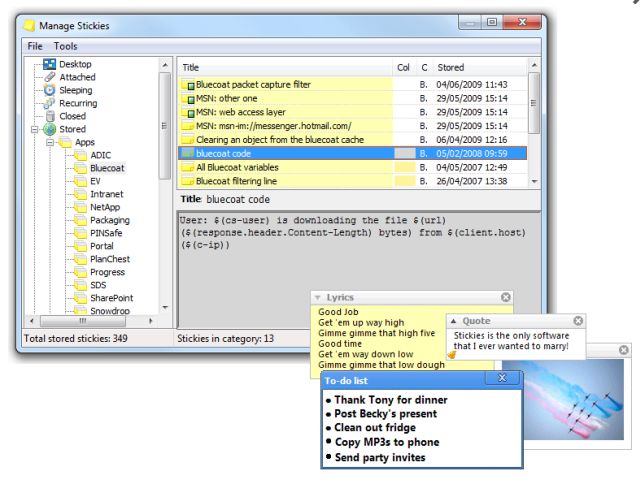Viewport: 640px width, 478px height.
Task: Click the Sleeping clock icon
Action: pos(49,90)
